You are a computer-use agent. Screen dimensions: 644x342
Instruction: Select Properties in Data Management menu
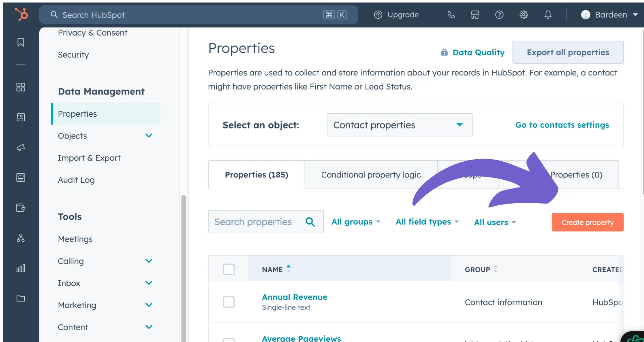point(106,114)
